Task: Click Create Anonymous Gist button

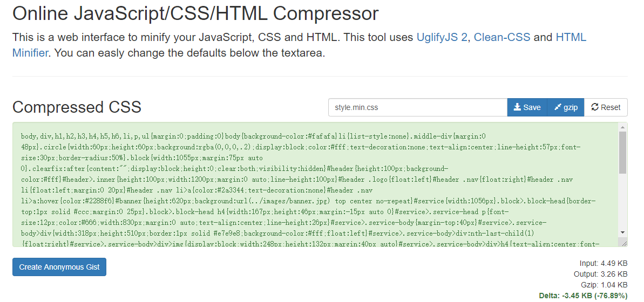Action: click(59, 267)
